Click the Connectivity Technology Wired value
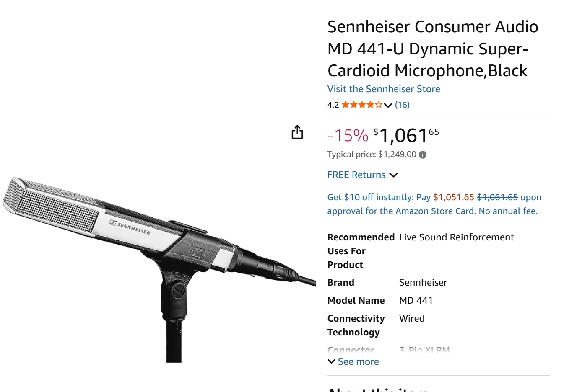This screenshot has width=564, height=392. coord(412,318)
